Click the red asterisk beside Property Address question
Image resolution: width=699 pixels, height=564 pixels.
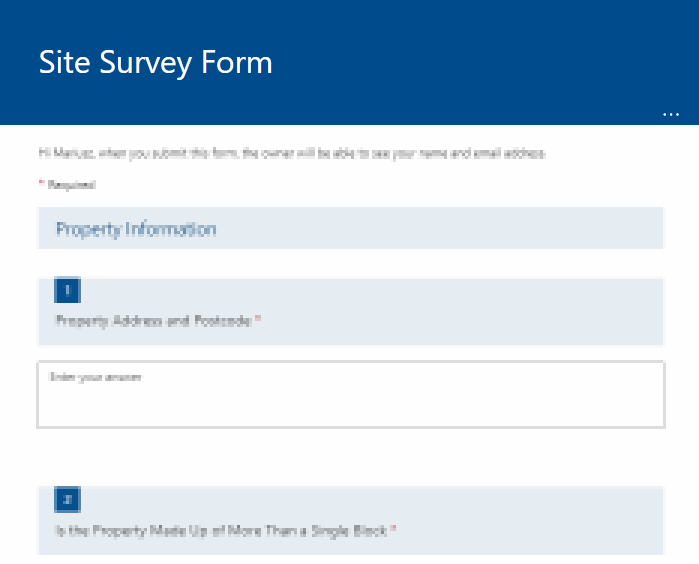258,319
